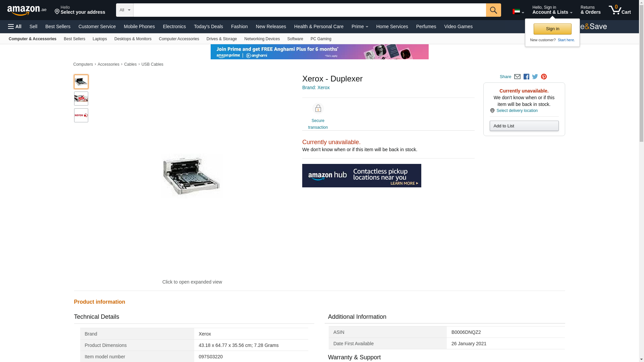The width and height of the screenshot is (644, 362).
Task: Click the USB Cables breadcrumb link
Action: (152, 64)
